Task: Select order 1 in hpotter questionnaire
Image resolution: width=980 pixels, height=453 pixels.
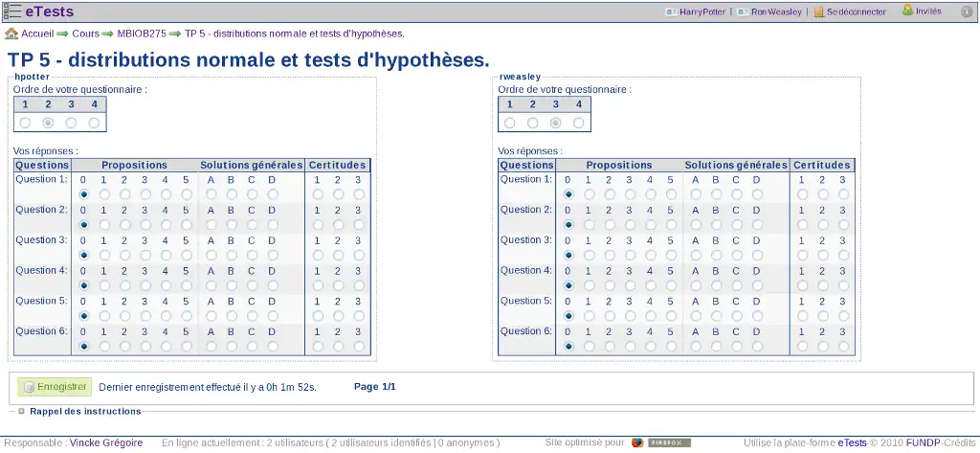Action: pyautogui.click(x=25, y=124)
